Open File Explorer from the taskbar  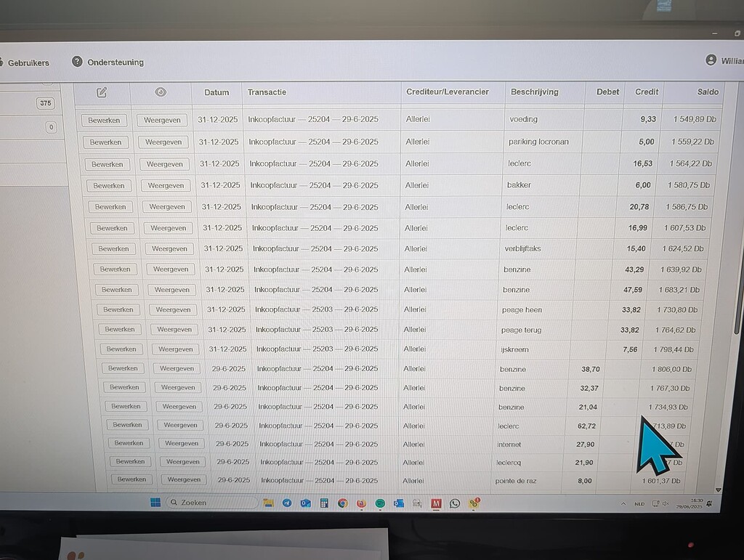(268, 502)
